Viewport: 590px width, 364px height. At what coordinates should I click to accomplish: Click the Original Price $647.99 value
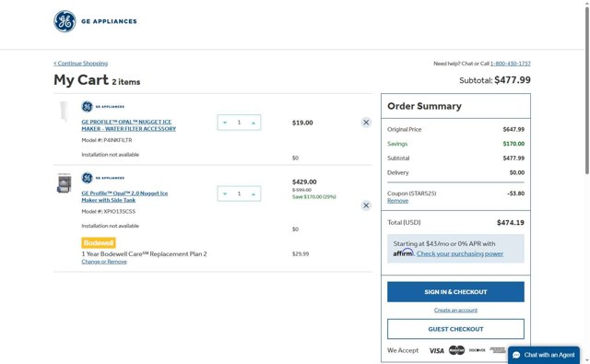pyautogui.click(x=513, y=129)
